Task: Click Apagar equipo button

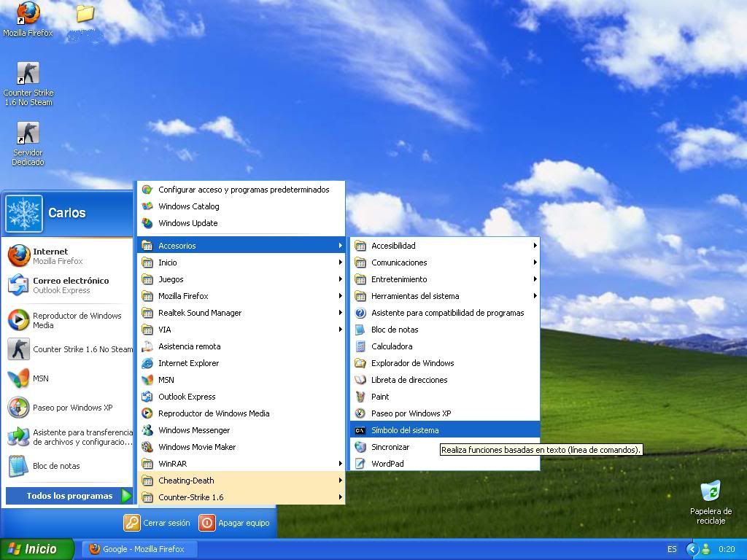Action: pyautogui.click(x=234, y=523)
